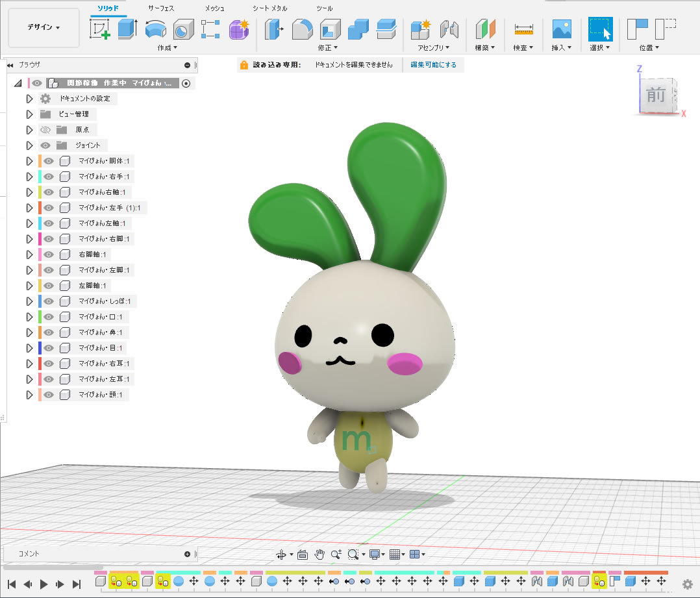Select the Pan hand tool in navigation bar

pos(319,554)
